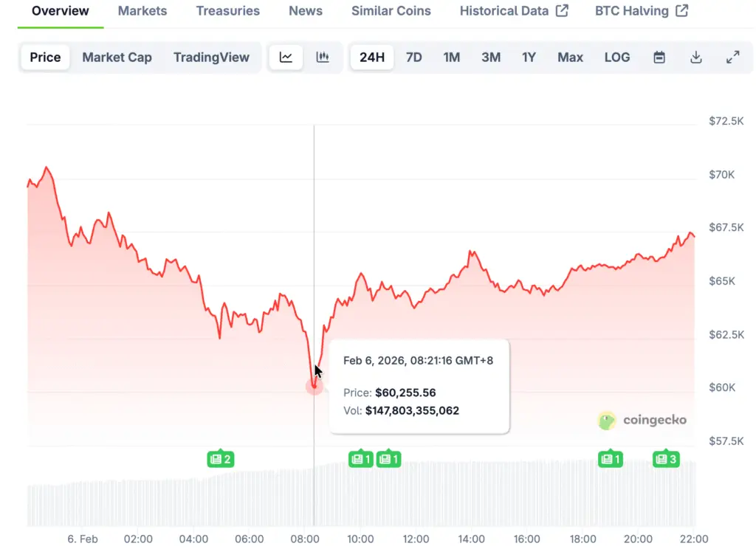Go to the Treasuries tab
Screen dimensions: 756x549
coord(227,11)
